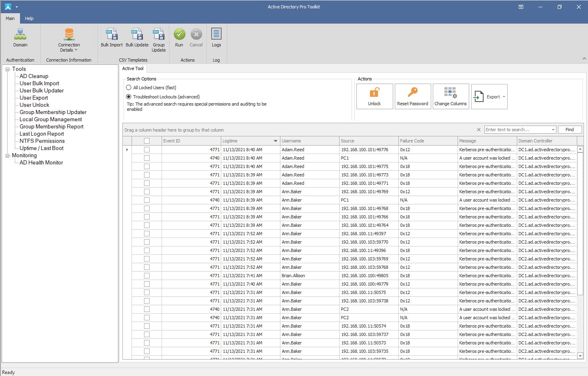This screenshot has height=376, width=588.
Task: Open AD Cleanup tool
Action: [x=34, y=76]
